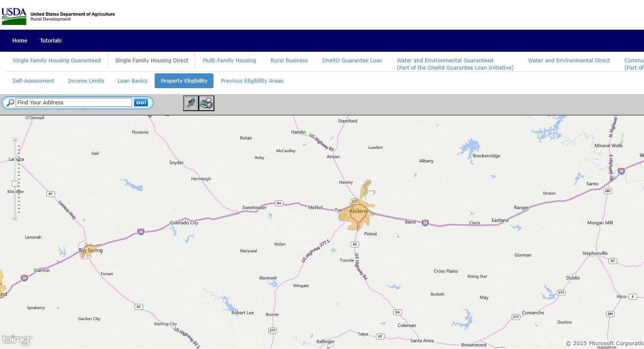Click the magnifier icon beside the address field
This screenshot has width=644, height=349.
coord(10,102)
